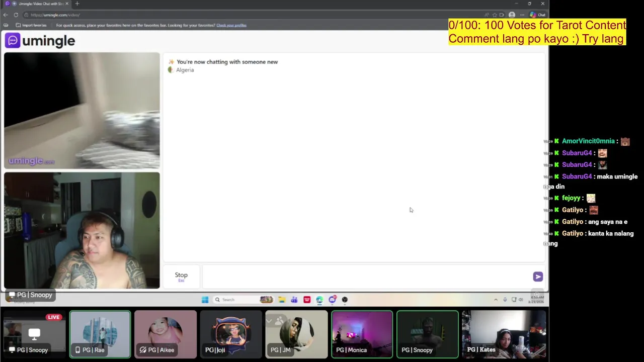
Task: Stop the current chat
Action: coord(181,277)
